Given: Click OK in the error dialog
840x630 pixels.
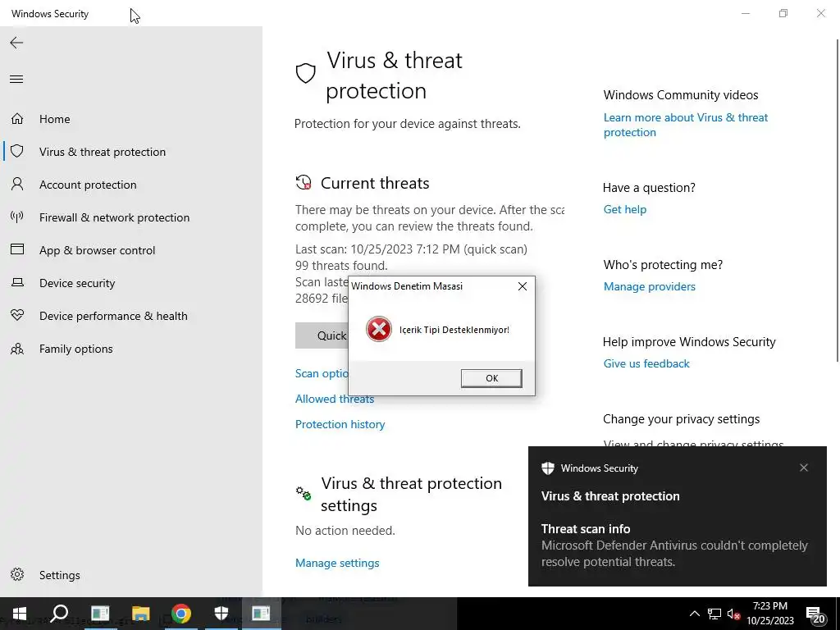Looking at the screenshot, I should click(x=491, y=377).
